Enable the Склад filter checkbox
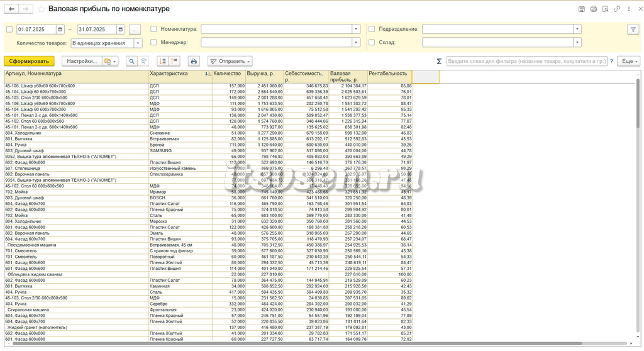 pyautogui.click(x=372, y=42)
